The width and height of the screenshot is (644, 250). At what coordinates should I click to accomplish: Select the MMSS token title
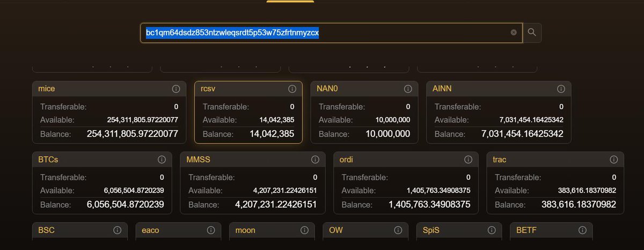(x=198, y=159)
